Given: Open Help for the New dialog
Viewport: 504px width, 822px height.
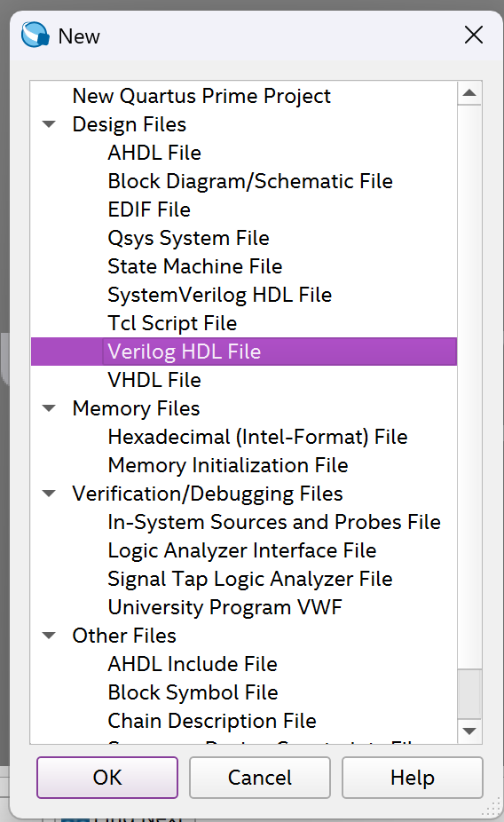Looking at the screenshot, I should point(413,778).
